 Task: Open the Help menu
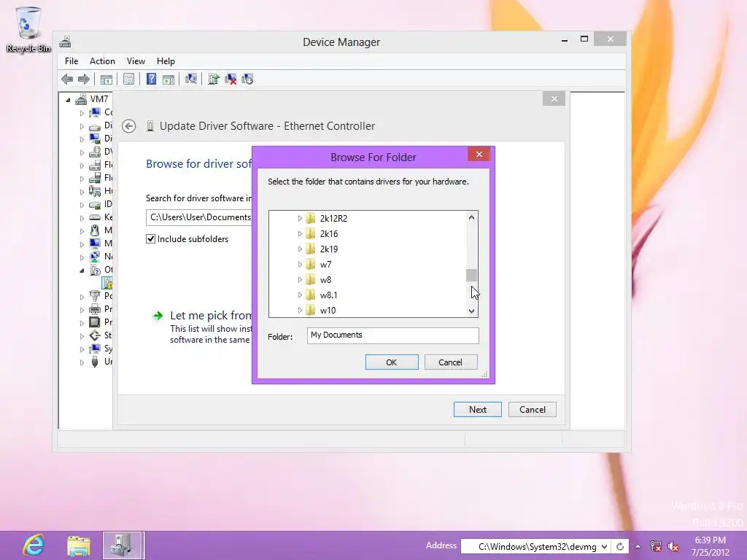coord(166,61)
